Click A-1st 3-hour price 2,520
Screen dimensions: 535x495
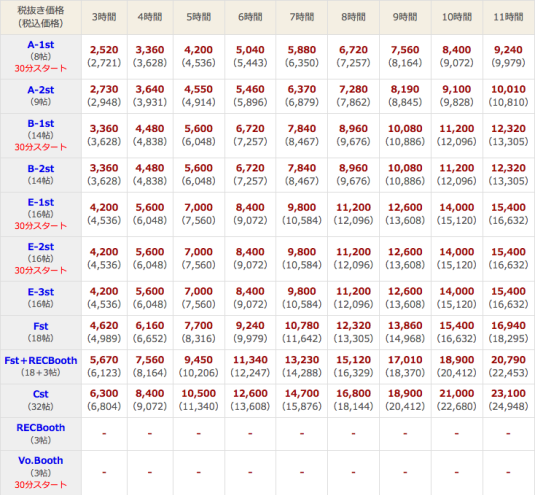104,50
